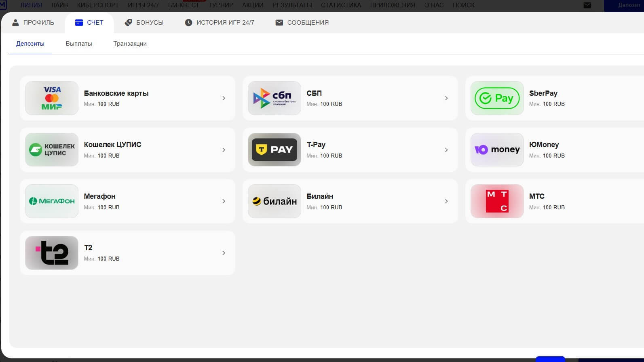Click the ЮMoney title text
The image size is (644, 362).
(x=544, y=145)
